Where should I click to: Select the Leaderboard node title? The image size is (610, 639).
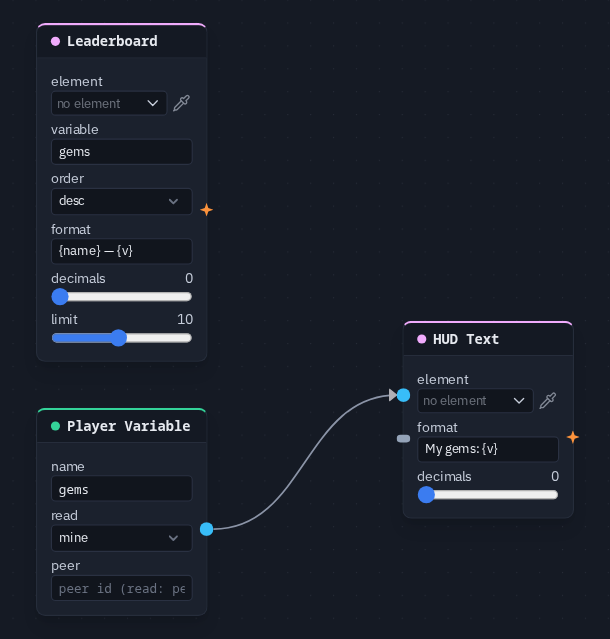tap(112, 41)
